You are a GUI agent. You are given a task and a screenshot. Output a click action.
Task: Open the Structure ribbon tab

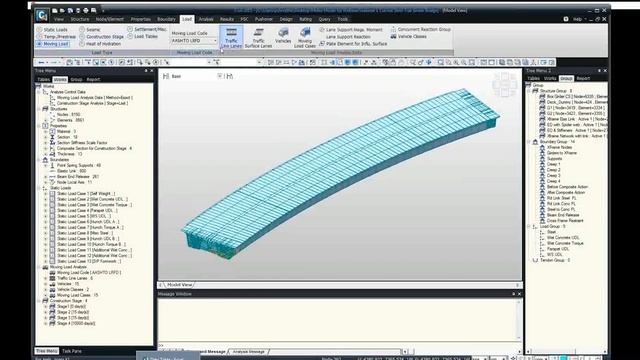click(x=80, y=19)
